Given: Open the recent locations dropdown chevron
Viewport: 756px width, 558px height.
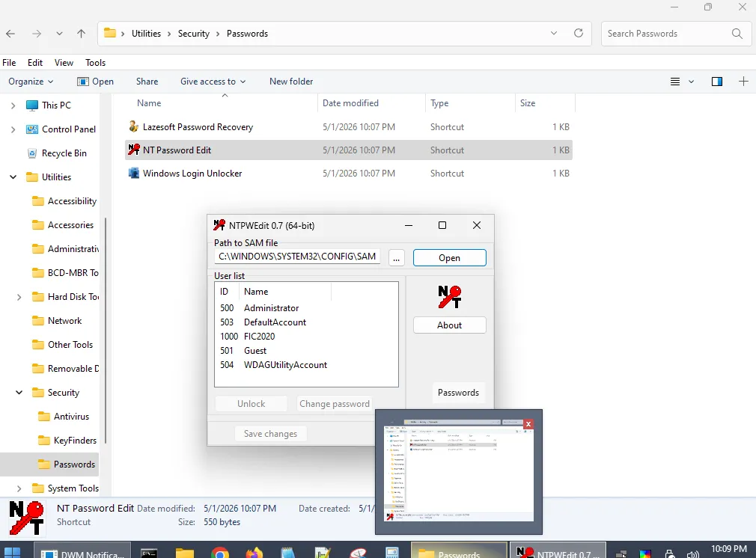Looking at the screenshot, I should (59, 34).
